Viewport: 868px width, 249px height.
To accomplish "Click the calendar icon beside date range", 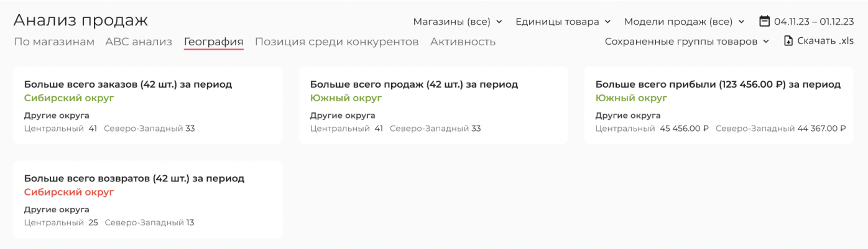I will coord(765,21).
